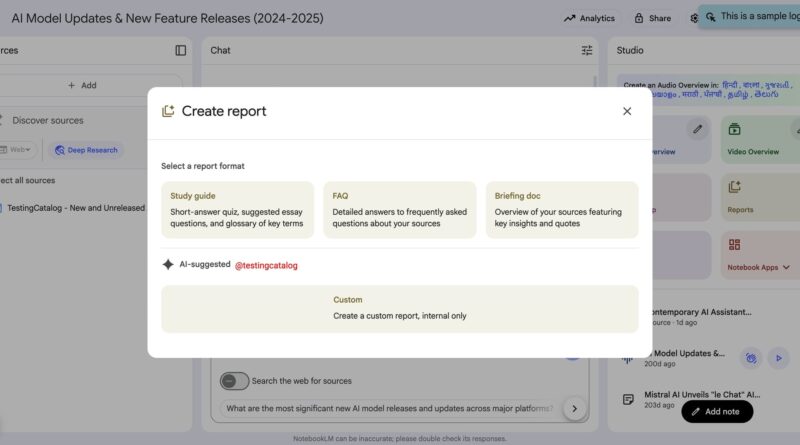Click the Share button
The height and width of the screenshot is (445, 800).
click(x=653, y=18)
